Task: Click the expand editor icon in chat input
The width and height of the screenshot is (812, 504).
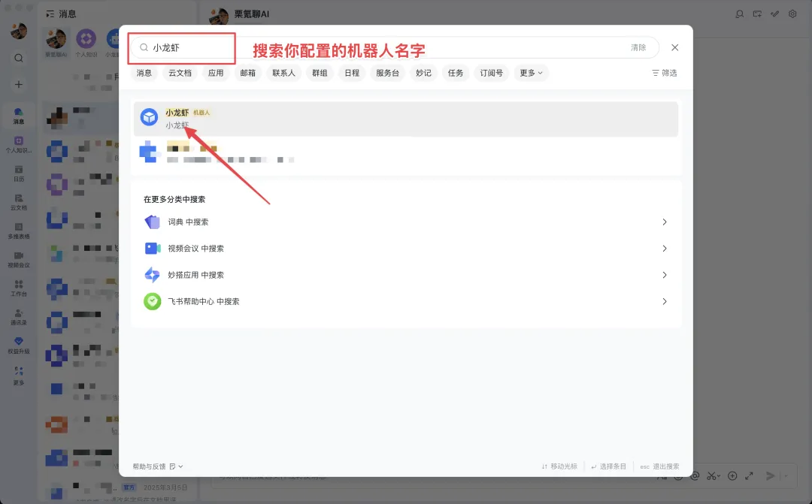Action: coord(749,475)
